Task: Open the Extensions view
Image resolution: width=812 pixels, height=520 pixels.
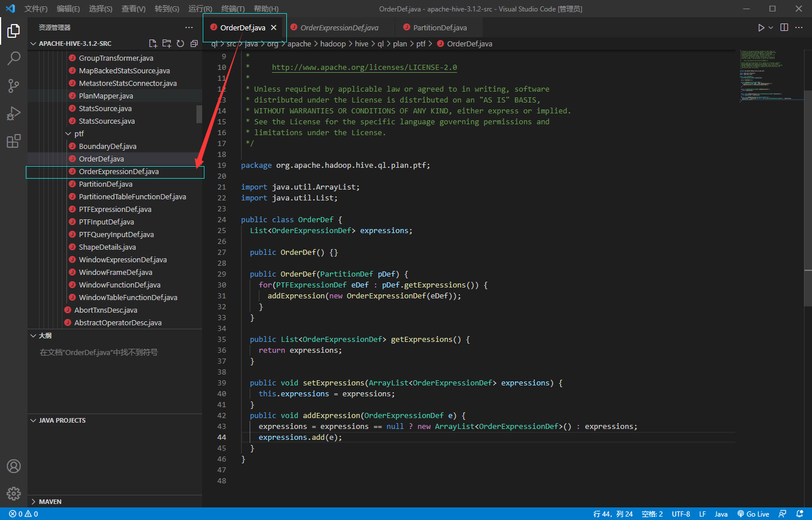Action: point(14,140)
